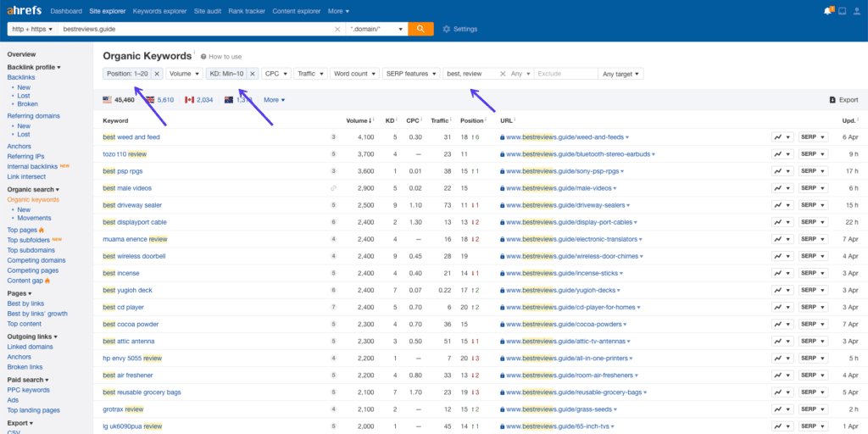Select the Canada flag country results

[199, 100]
